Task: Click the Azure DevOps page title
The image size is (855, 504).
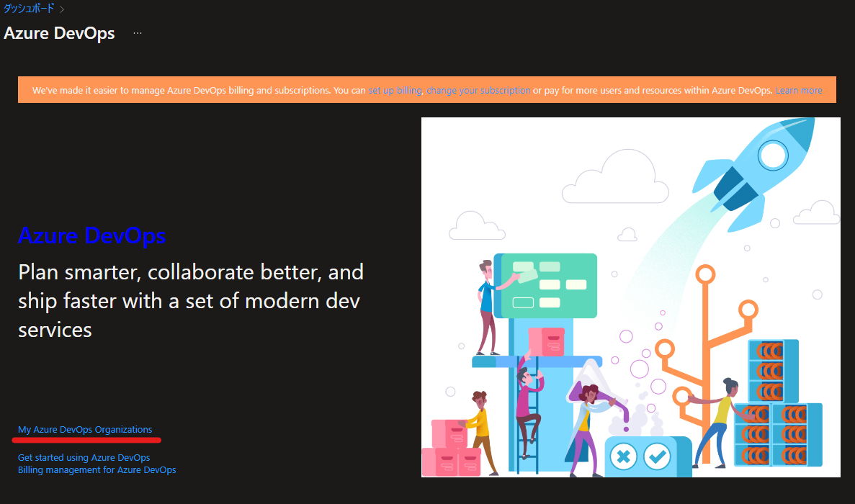Action: pos(59,33)
